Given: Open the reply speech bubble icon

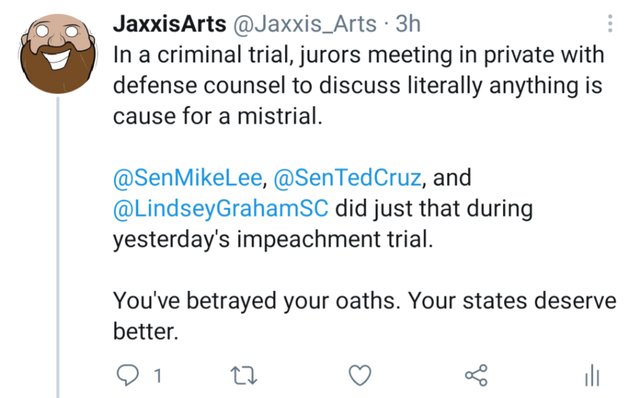Looking at the screenshot, I should [x=128, y=375].
